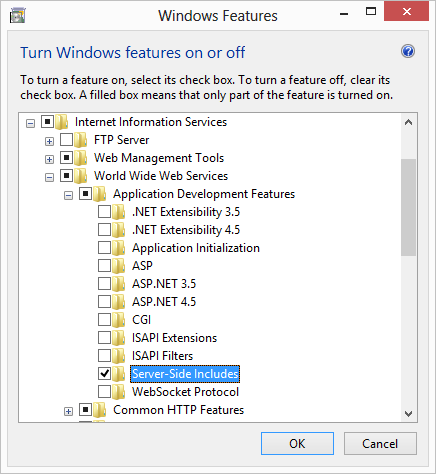This screenshot has height=474, width=436.
Task: Expand the FTP Server node
Action: coord(49,141)
